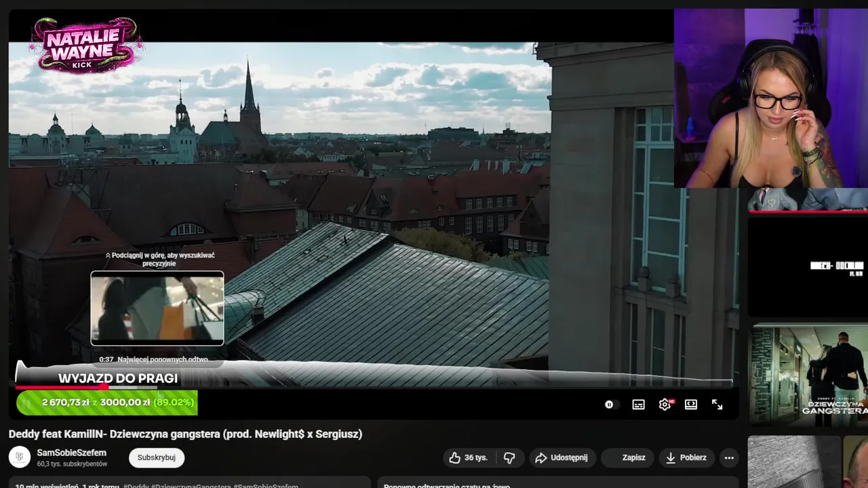Click the seek preview thumbnail at 0:37
Viewport: 868px width, 488px height.
tap(157, 308)
